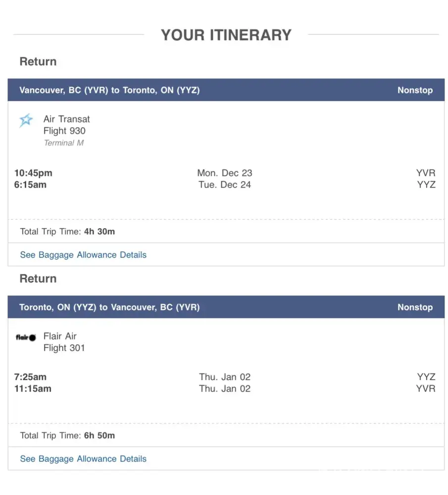Screen dimensions: 448x495
Task: Click the Flair Air logo
Action: (x=26, y=338)
